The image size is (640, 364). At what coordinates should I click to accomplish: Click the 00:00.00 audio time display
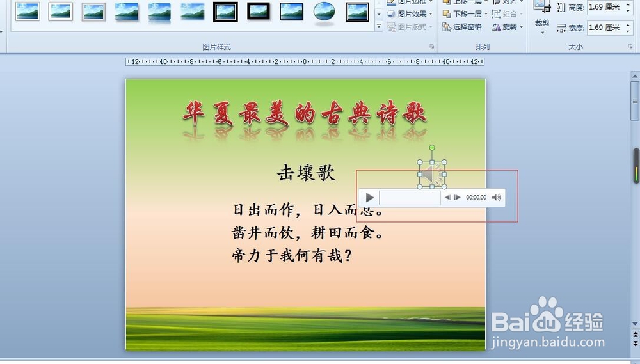[476, 198]
